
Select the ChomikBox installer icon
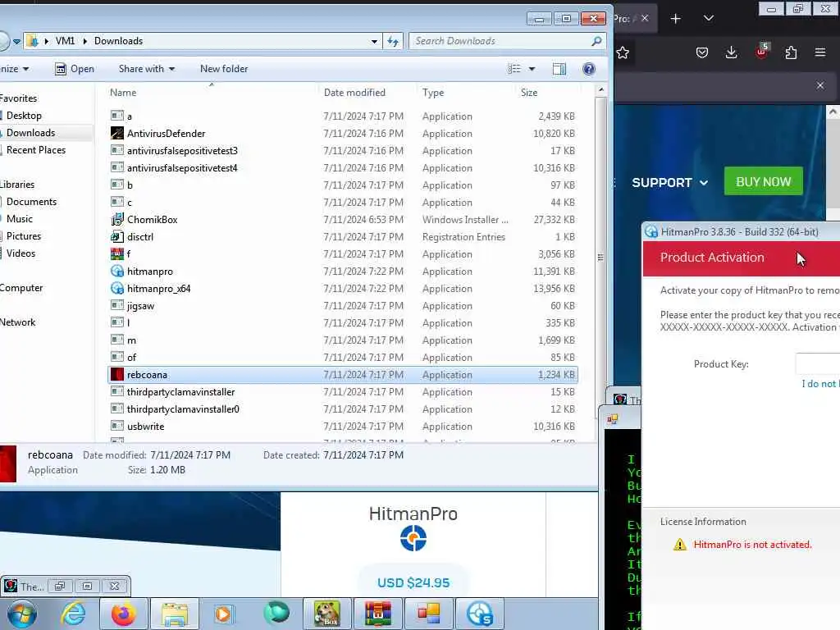116,219
